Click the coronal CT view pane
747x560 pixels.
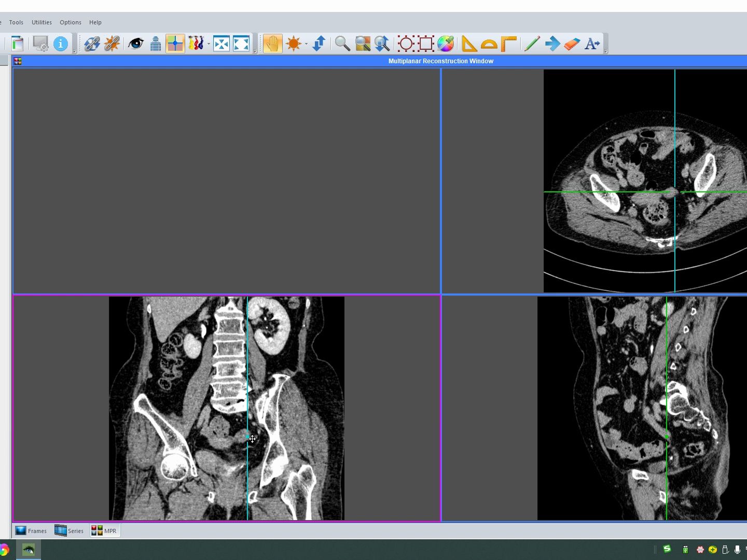click(x=227, y=408)
